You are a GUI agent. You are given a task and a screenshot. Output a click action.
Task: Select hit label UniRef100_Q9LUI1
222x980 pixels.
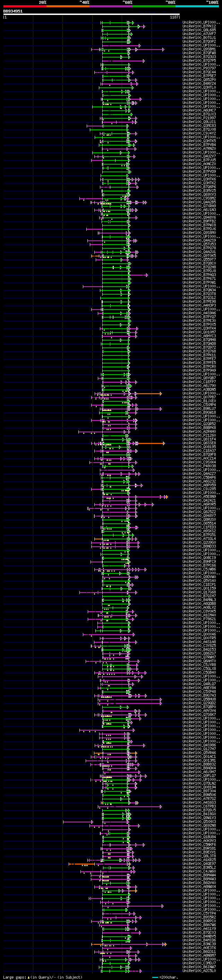tap(199, 122)
